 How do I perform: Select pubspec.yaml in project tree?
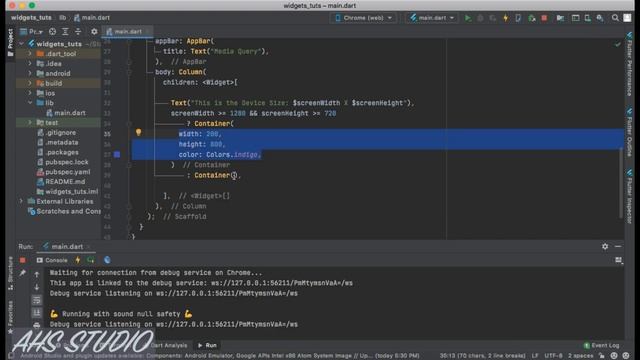(64, 172)
